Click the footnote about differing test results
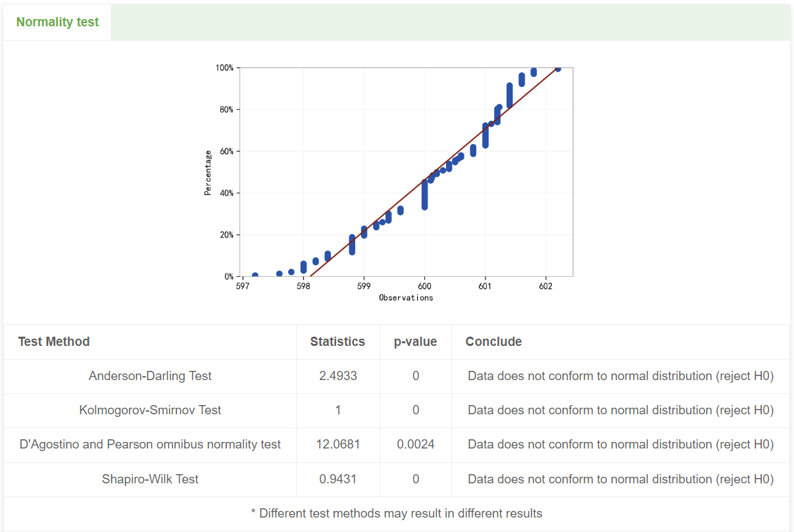The width and height of the screenshot is (794, 532). (x=397, y=512)
